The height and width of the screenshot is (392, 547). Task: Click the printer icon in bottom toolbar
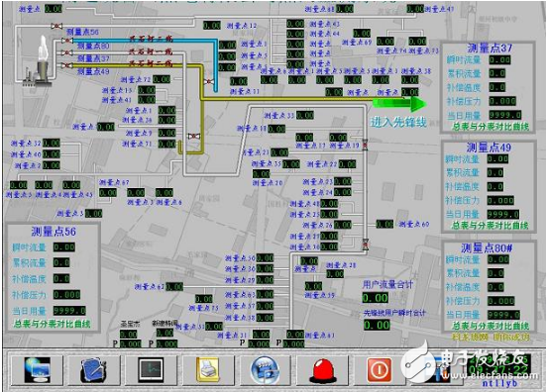point(208,370)
